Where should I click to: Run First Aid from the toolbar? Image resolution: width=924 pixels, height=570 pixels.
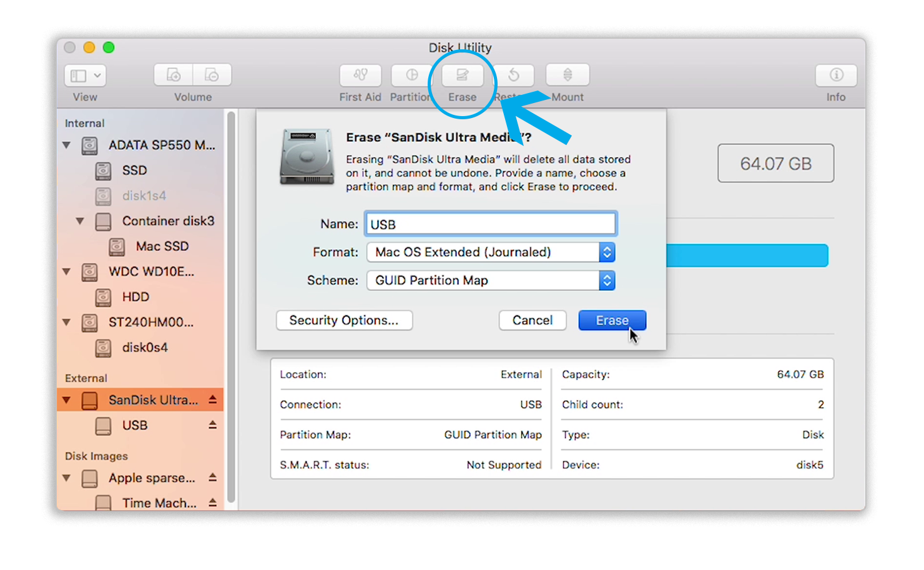[360, 75]
